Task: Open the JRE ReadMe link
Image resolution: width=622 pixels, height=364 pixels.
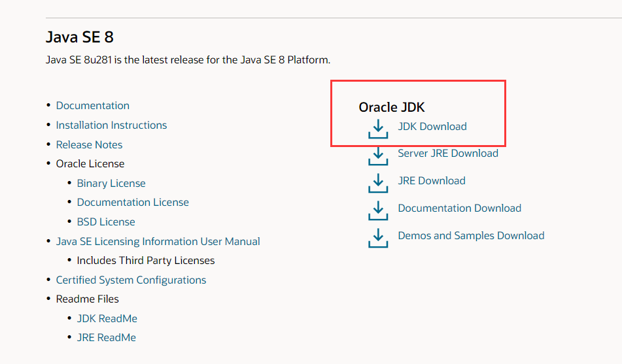Action: coord(107,337)
